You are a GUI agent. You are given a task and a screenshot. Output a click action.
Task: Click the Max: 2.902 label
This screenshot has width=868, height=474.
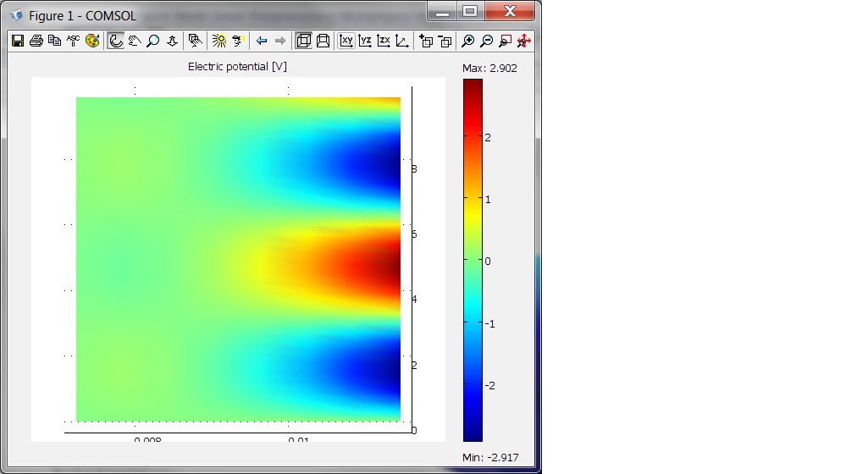coord(490,68)
